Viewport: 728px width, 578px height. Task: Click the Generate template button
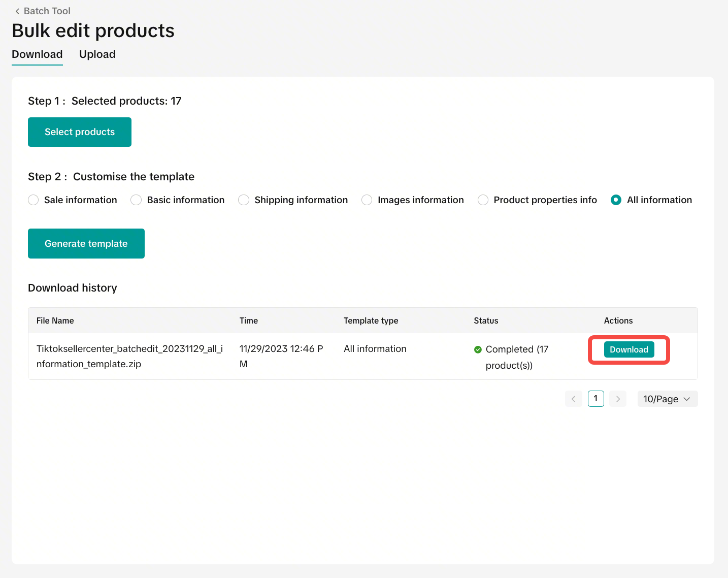[x=86, y=244]
